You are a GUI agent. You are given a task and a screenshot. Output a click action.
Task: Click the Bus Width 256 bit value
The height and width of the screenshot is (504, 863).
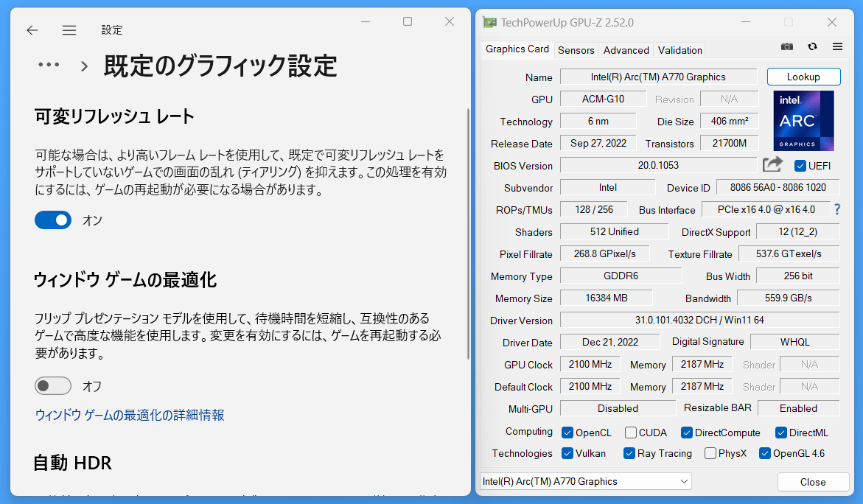point(798,276)
